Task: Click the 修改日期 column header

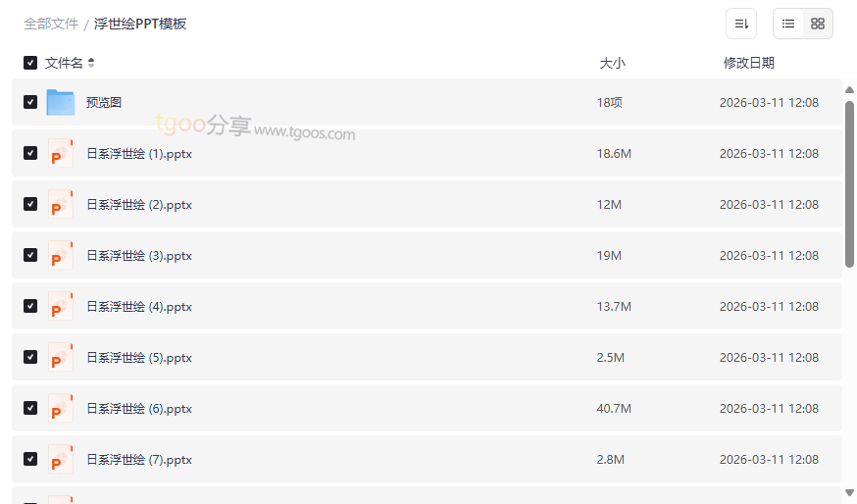Action: [x=748, y=63]
